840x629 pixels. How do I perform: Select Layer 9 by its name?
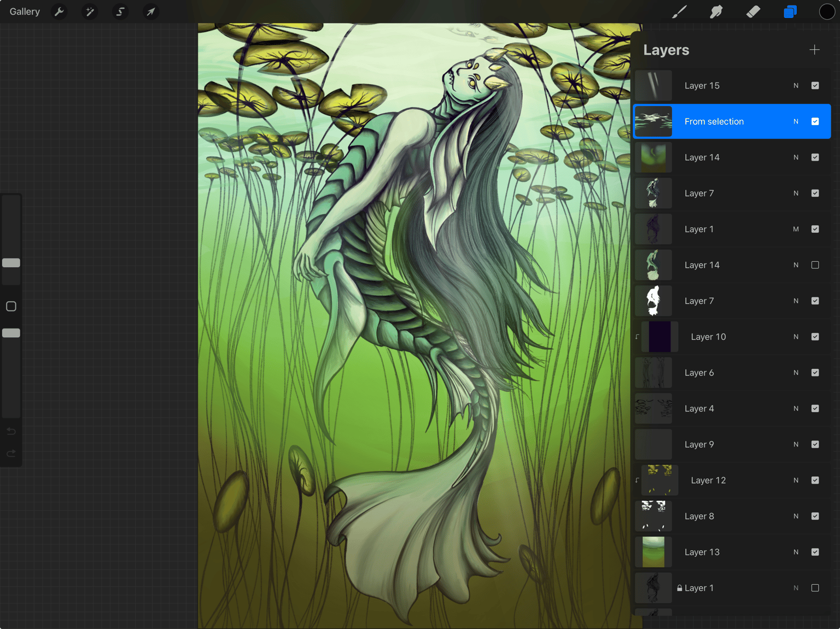click(699, 444)
